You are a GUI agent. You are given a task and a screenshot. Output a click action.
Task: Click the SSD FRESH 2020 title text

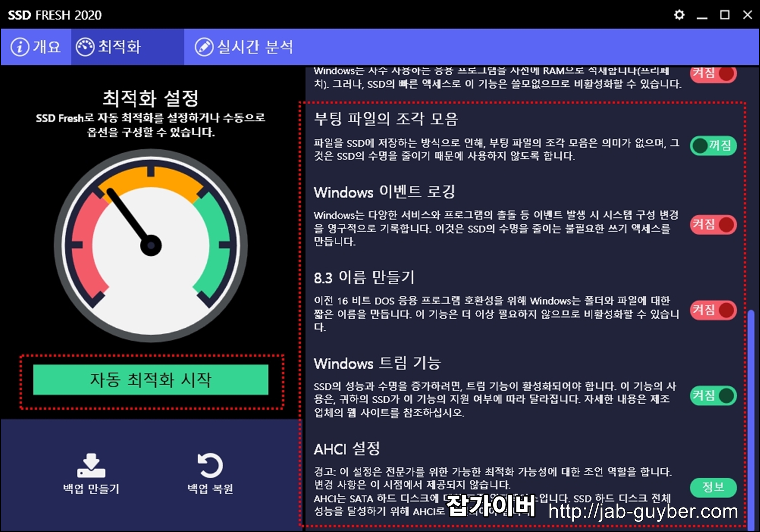pos(55,15)
